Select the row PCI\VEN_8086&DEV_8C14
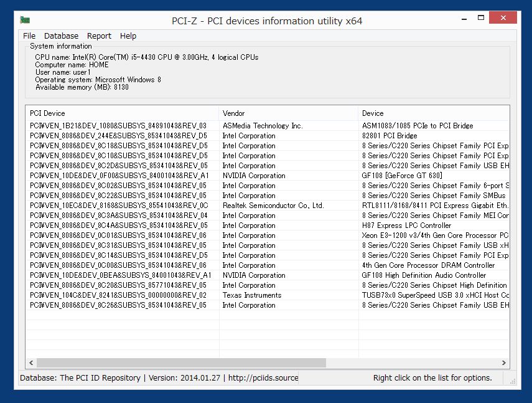The image size is (532, 403). click(268, 255)
